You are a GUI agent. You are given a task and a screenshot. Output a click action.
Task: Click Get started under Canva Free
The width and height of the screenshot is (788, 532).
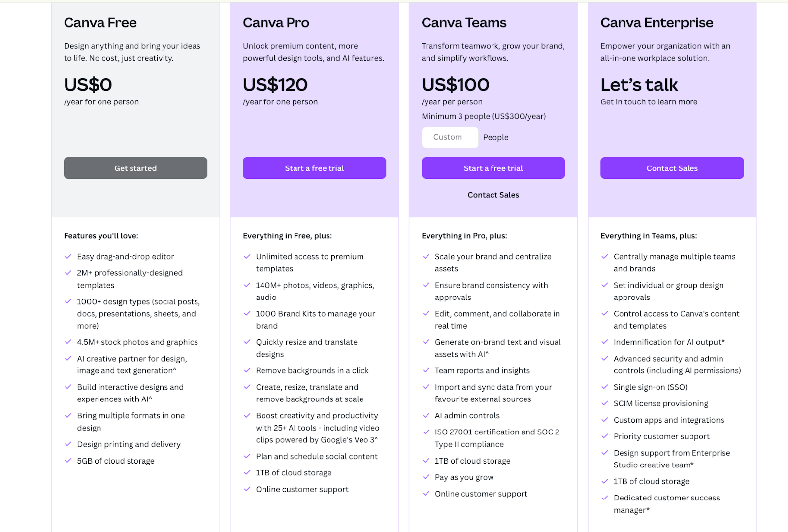pyautogui.click(x=135, y=168)
